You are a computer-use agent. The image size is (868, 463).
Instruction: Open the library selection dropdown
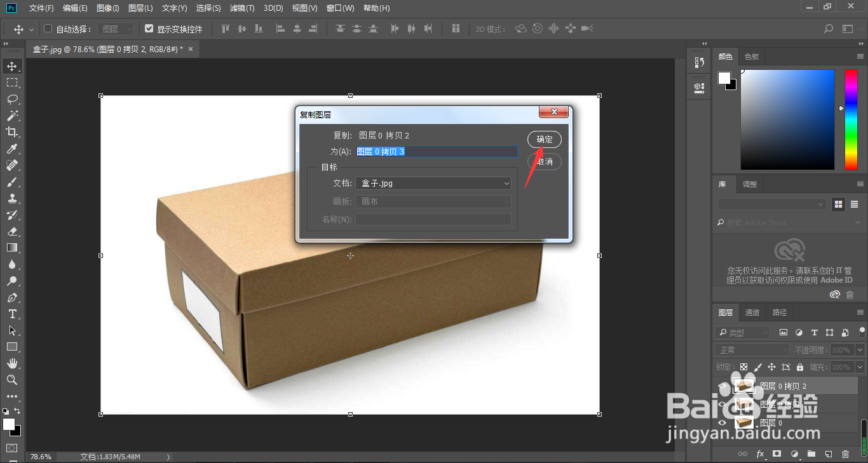(x=771, y=205)
